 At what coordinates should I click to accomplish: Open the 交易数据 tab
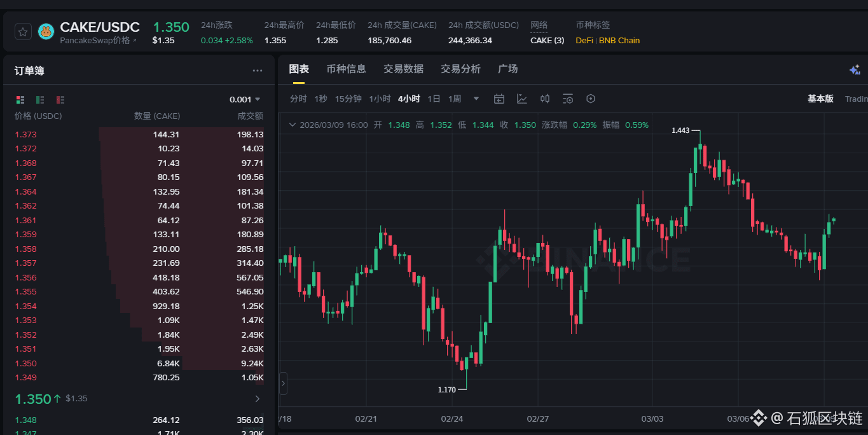point(403,69)
